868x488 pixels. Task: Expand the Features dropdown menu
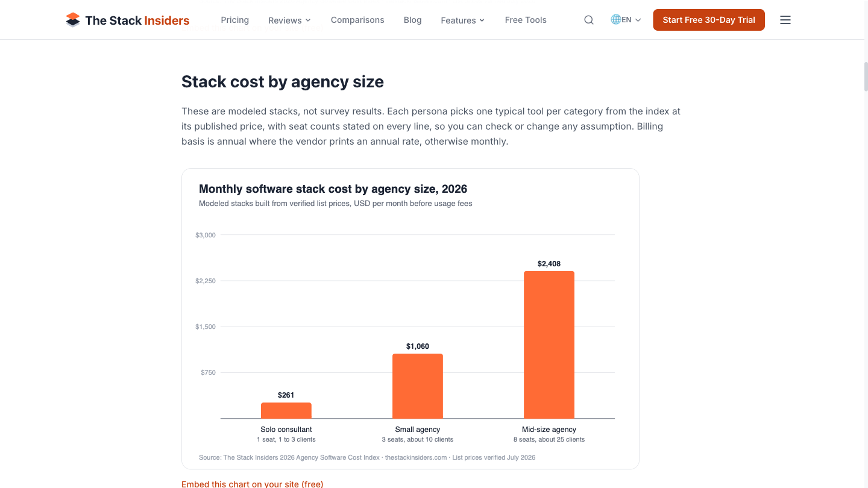462,20
